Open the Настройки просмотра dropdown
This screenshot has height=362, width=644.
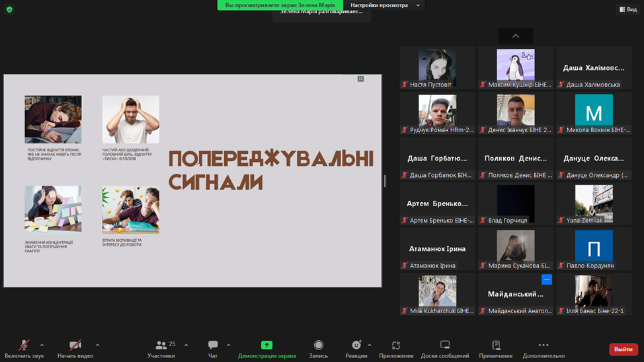point(385,5)
